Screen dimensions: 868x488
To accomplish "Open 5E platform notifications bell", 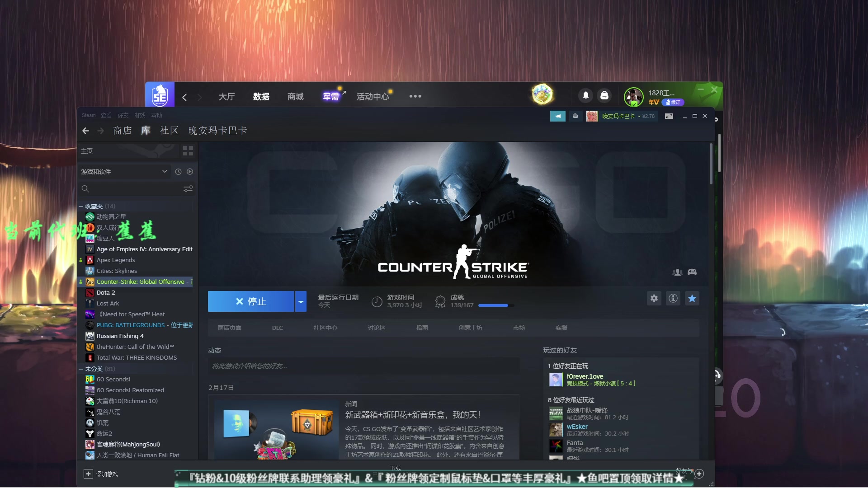I will [x=586, y=95].
